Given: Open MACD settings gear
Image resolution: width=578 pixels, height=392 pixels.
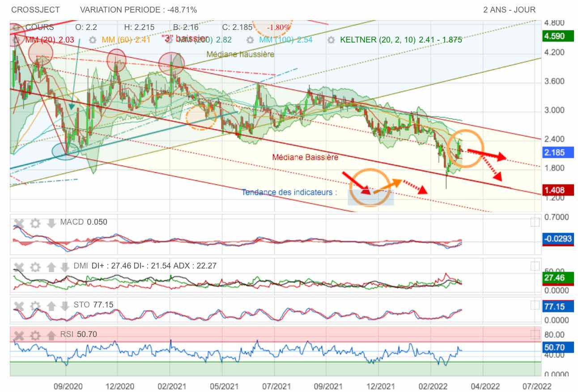Looking at the screenshot, I should click(x=35, y=223).
